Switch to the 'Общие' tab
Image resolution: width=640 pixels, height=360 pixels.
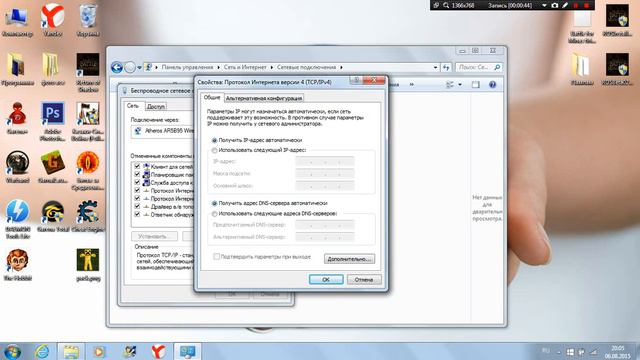click(212, 98)
